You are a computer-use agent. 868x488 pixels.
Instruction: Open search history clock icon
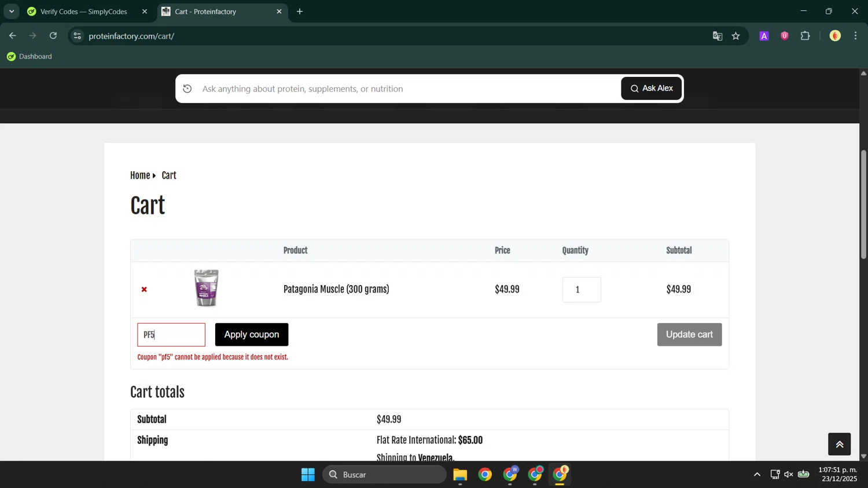point(187,88)
